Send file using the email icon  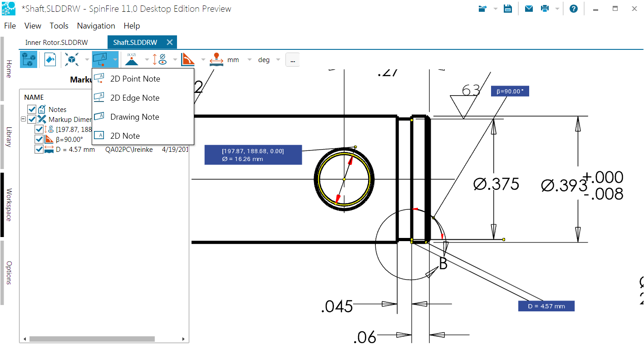[x=529, y=9]
